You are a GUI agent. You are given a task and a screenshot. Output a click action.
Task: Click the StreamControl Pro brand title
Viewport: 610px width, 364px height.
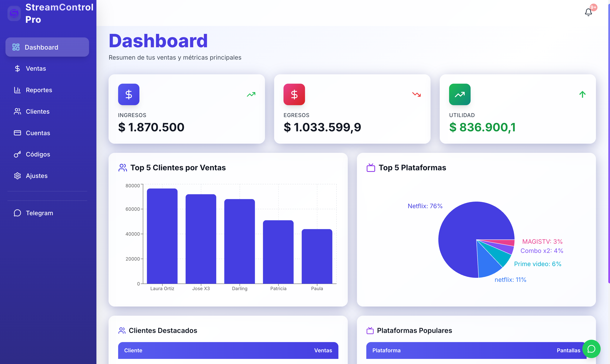pos(59,13)
